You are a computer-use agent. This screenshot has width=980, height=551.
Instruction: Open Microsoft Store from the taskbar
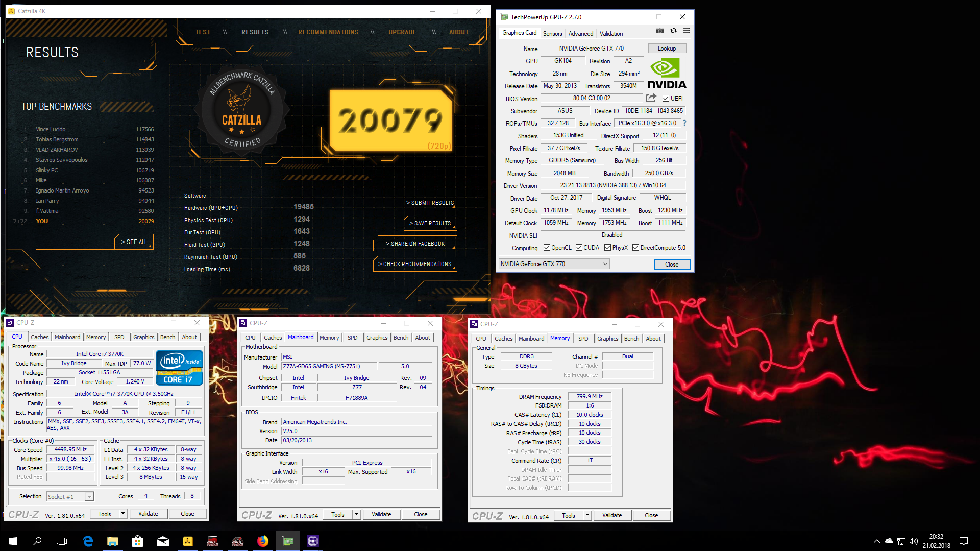click(137, 541)
